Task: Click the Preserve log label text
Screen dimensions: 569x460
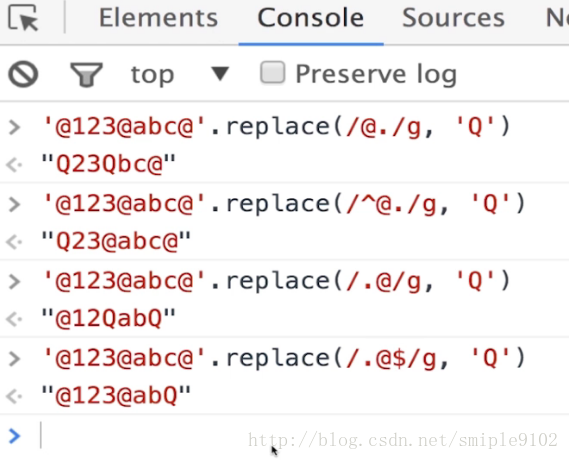Action: pos(376,74)
